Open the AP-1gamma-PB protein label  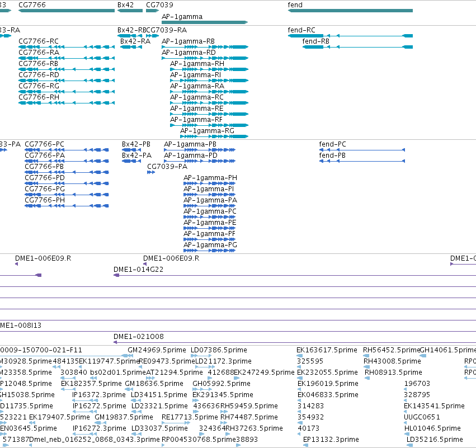(x=190, y=144)
